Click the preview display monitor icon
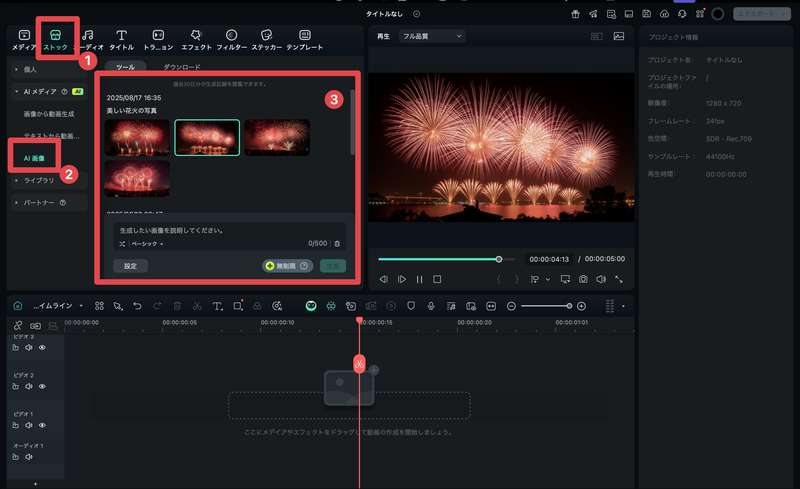 click(x=565, y=279)
